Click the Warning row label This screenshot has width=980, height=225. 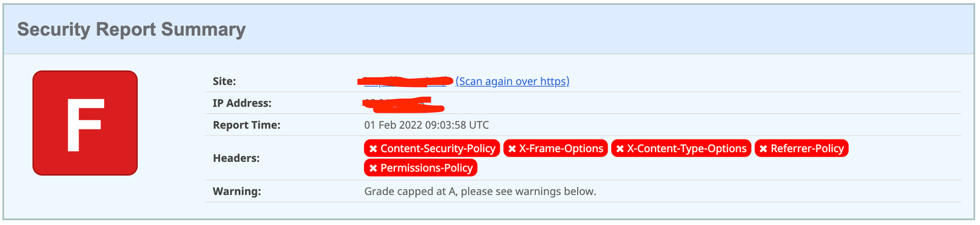pos(237,191)
